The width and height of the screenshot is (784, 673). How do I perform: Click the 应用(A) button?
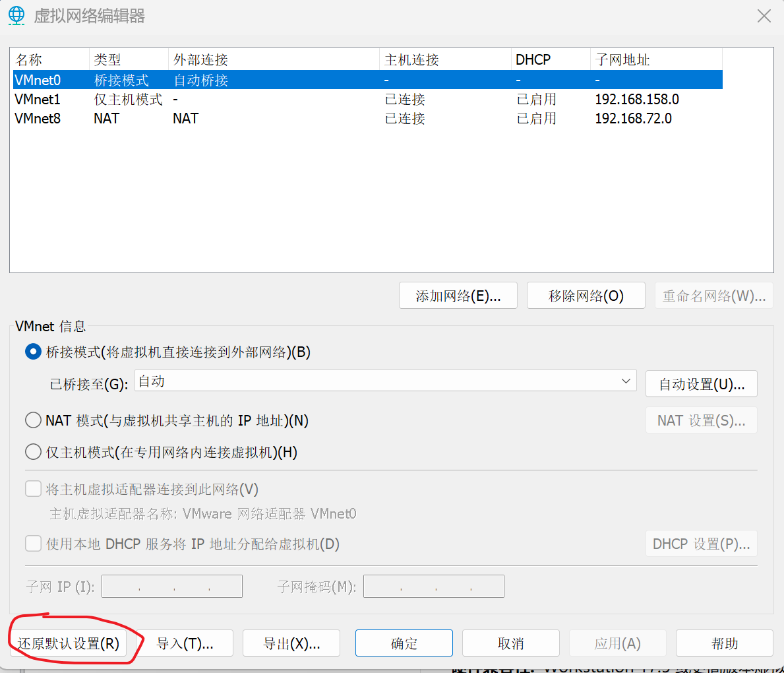click(617, 643)
